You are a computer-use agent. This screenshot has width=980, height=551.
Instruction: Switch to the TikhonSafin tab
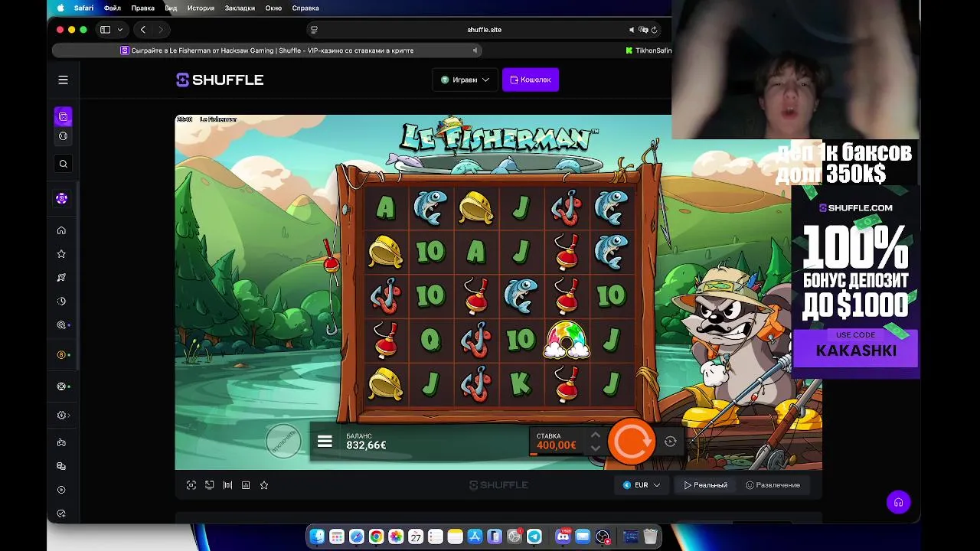click(648, 51)
